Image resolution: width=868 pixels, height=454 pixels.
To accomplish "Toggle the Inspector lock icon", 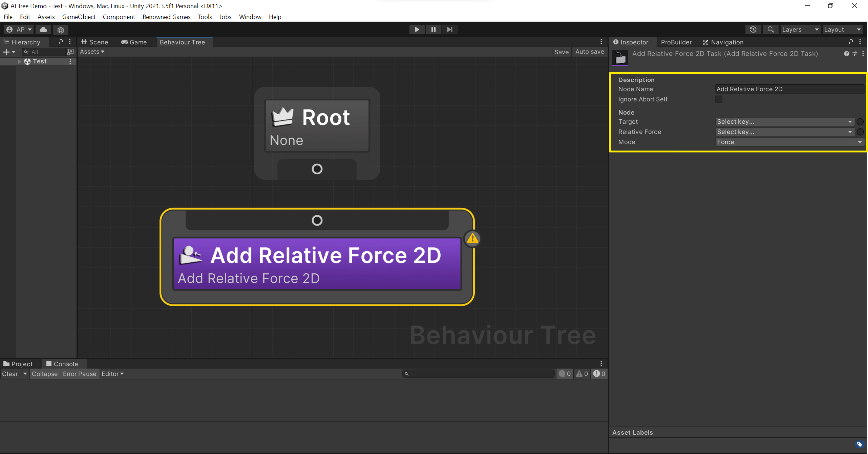I will [851, 42].
